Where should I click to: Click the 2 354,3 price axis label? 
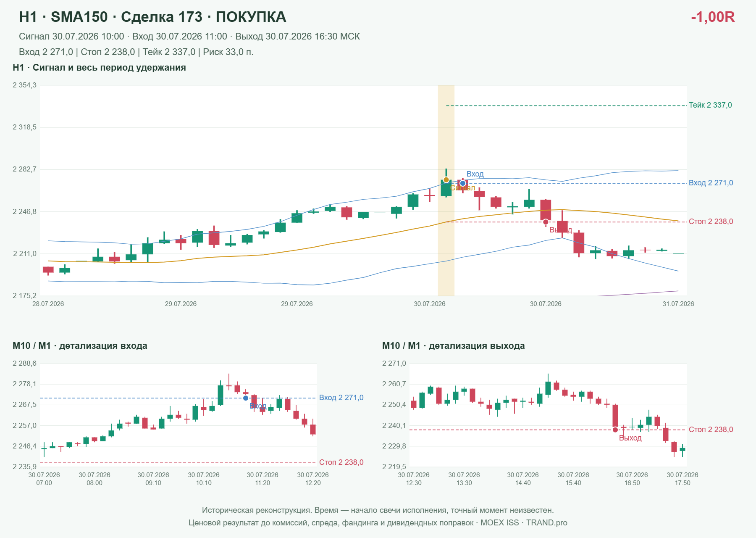[25, 85]
